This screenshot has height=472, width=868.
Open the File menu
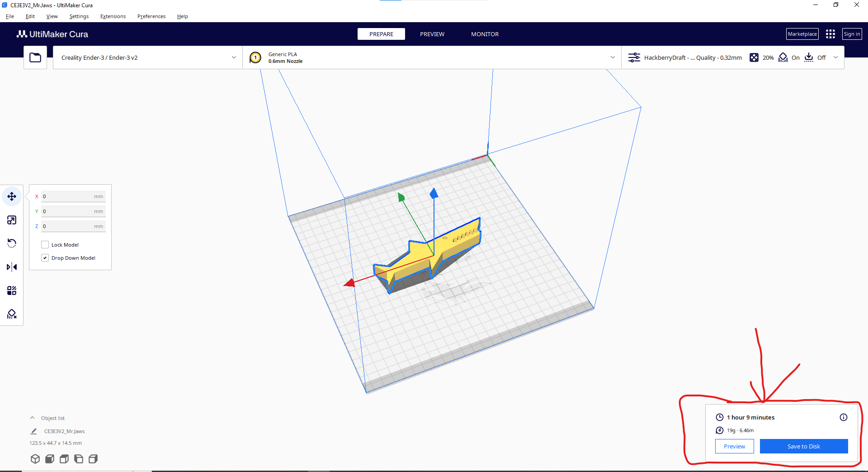coord(10,16)
